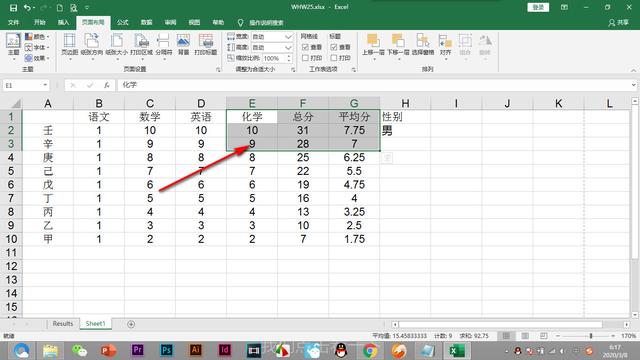
Task: Click the zoom in plus button
Action: [613, 336]
